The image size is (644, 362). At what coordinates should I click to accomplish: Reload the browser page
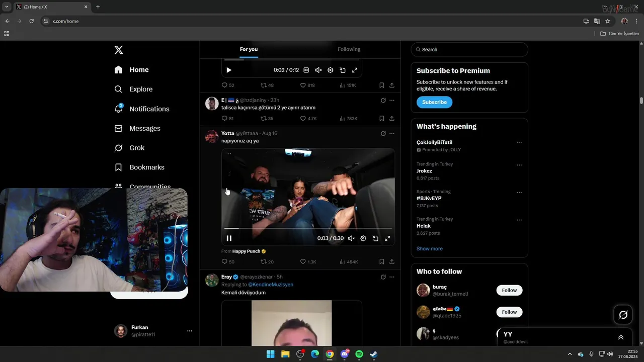pos(31,21)
